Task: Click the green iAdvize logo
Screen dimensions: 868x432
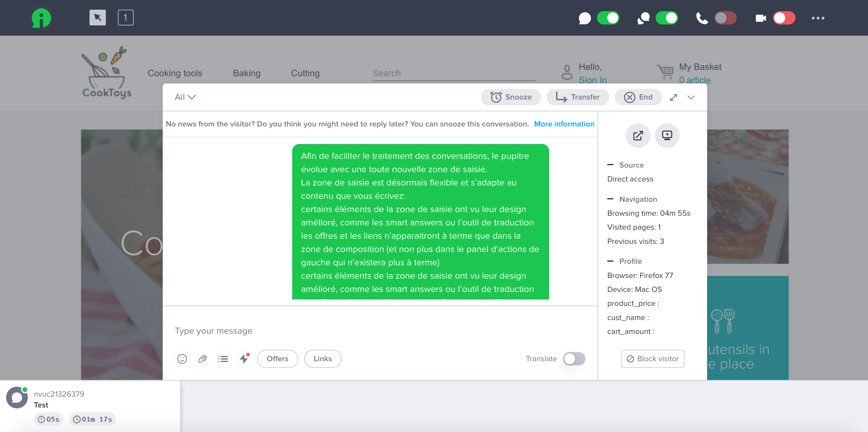Action: click(x=41, y=18)
